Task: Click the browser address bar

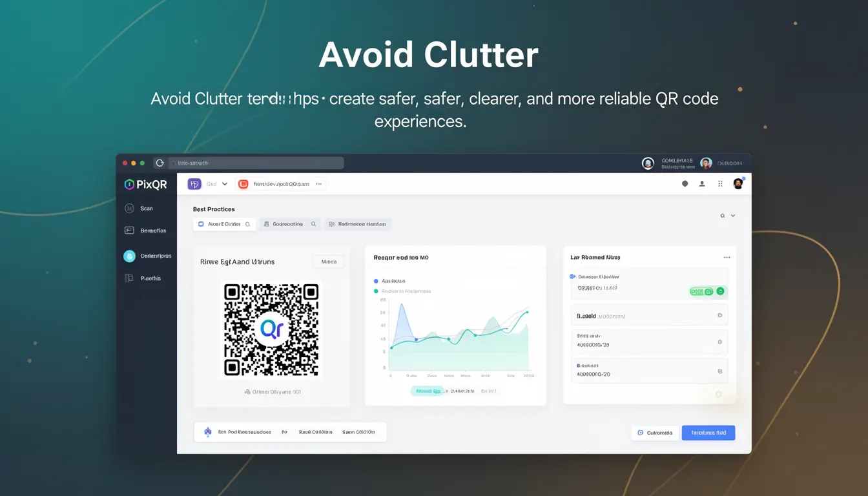Action: (x=256, y=163)
